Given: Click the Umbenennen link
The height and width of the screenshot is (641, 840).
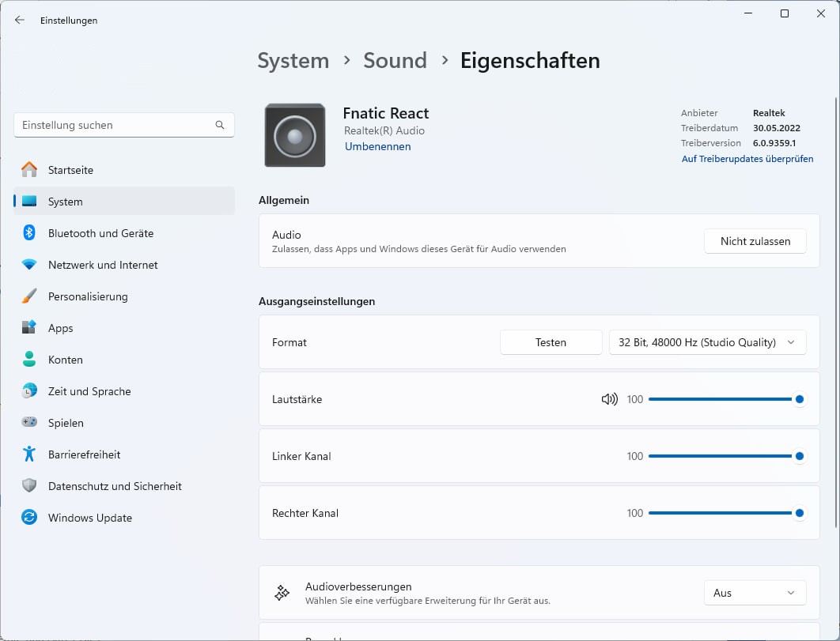Looking at the screenshot, I should coord(377,146).
